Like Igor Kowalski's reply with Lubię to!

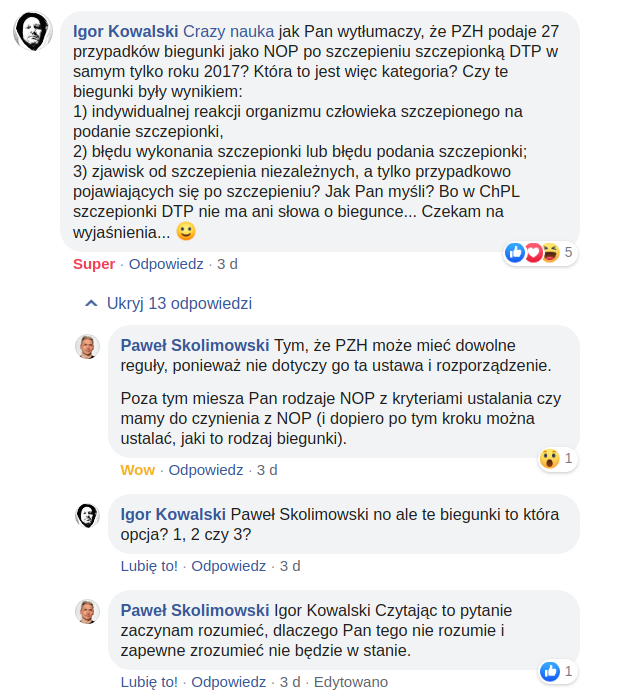tap(149, 566)
